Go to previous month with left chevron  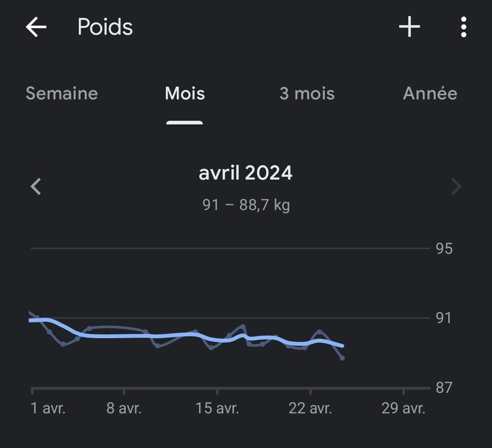tap(36, 186)
